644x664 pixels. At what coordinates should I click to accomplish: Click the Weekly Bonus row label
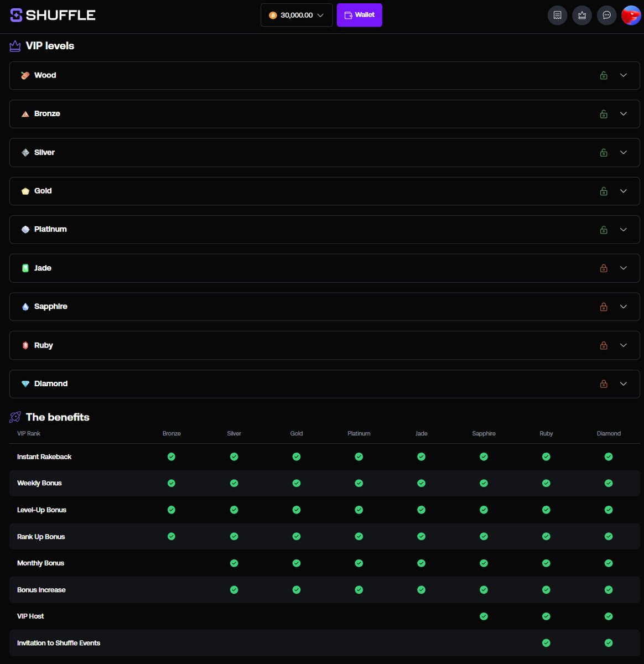tap(39, 483)
